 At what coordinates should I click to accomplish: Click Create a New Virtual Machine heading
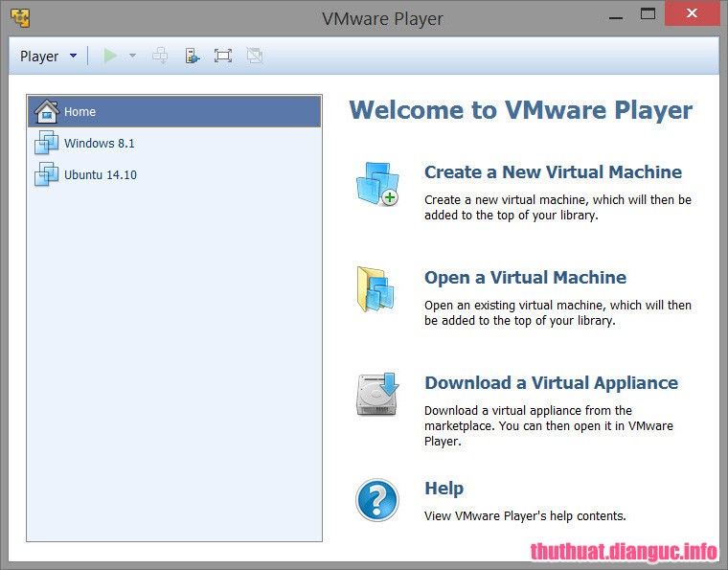click(553, 172)
